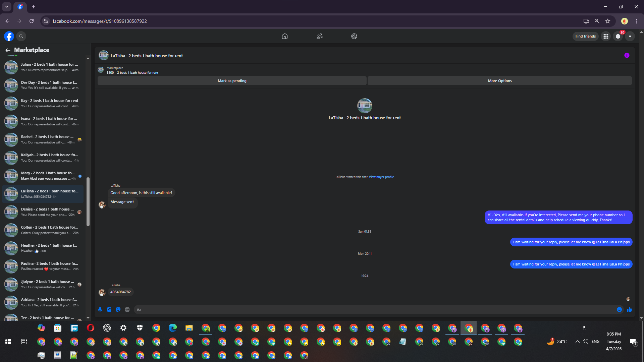Viewport: 644px width, 362px height.
Task: Open the Facebook Home icon
Action: 284,36
